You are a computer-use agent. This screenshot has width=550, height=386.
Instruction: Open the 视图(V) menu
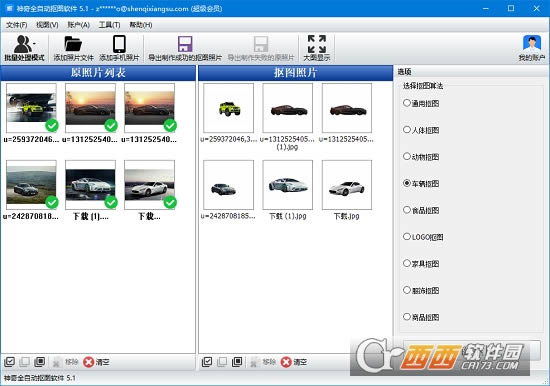click(47, 25)
